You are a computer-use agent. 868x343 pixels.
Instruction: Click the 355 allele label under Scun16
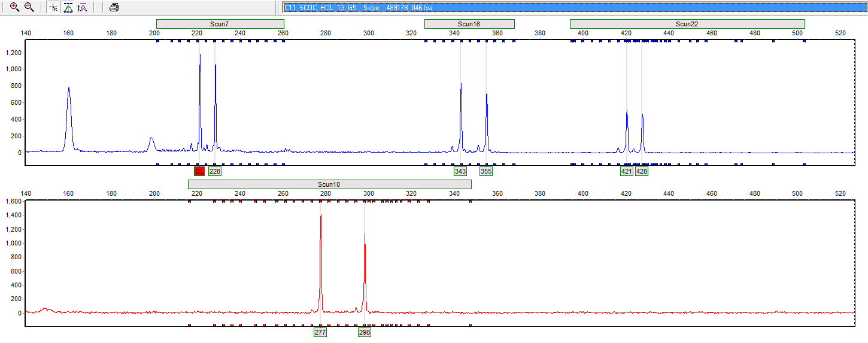(x=486, y=172)
